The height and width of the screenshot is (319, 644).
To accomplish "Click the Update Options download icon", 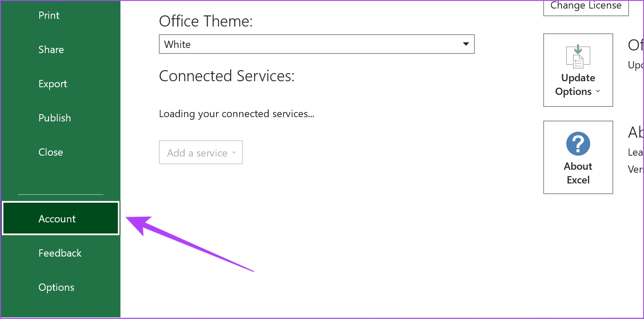I will coord(578,56).
